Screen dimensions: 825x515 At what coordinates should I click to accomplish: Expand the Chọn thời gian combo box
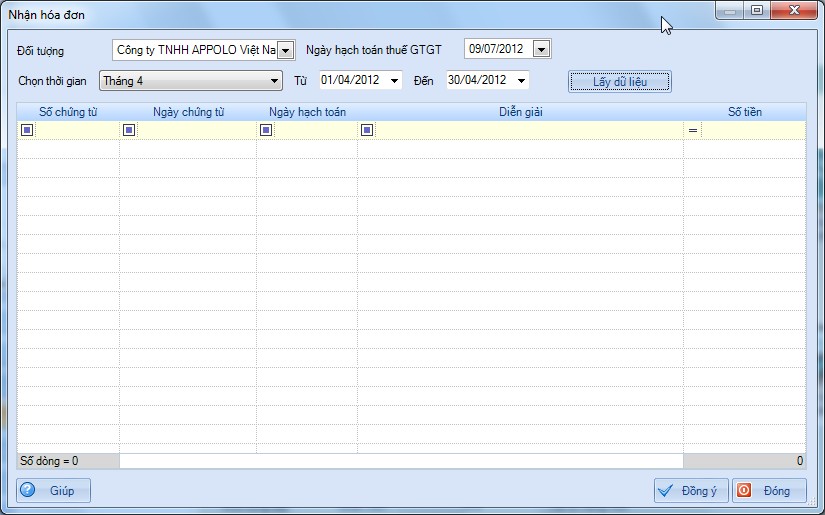(x=274, y=81)
